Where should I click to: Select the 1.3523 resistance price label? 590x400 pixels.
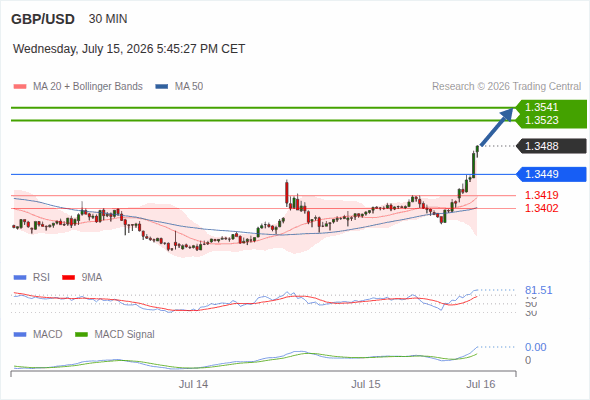coord(541,120)
